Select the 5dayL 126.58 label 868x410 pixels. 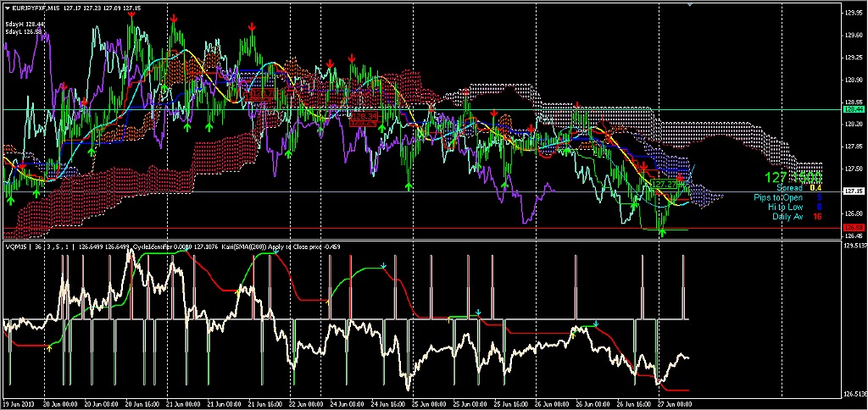pos(24,32)
